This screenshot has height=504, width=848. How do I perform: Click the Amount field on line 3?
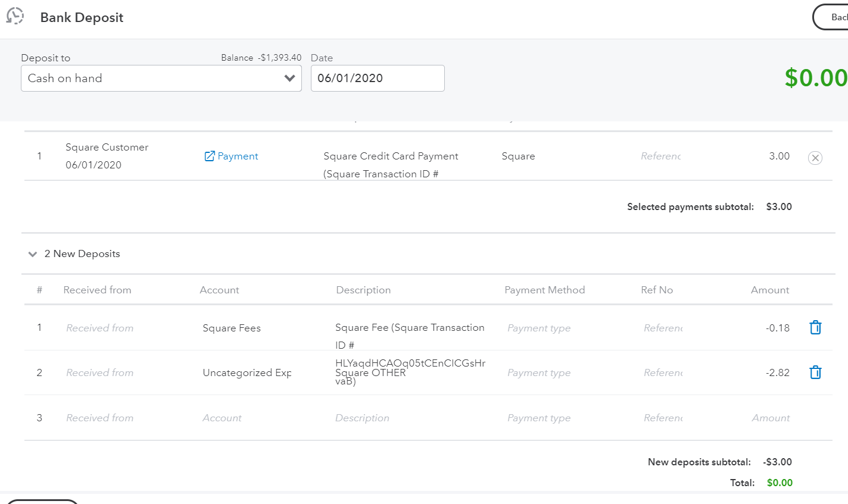(771, 418)
